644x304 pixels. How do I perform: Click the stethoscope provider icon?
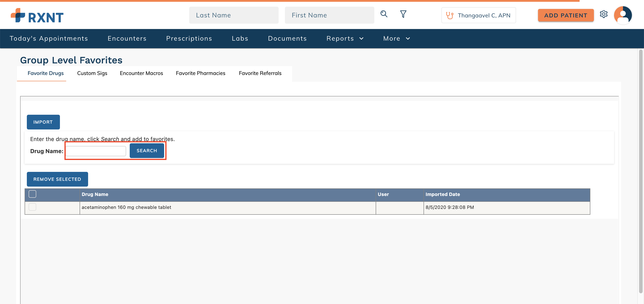pyautogui.click(x=450, y=15)
